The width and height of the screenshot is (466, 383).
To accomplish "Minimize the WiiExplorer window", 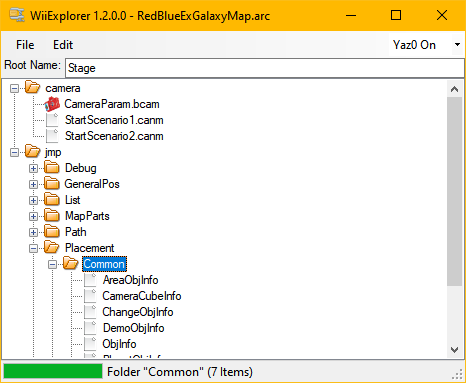I will coord(351,15).
